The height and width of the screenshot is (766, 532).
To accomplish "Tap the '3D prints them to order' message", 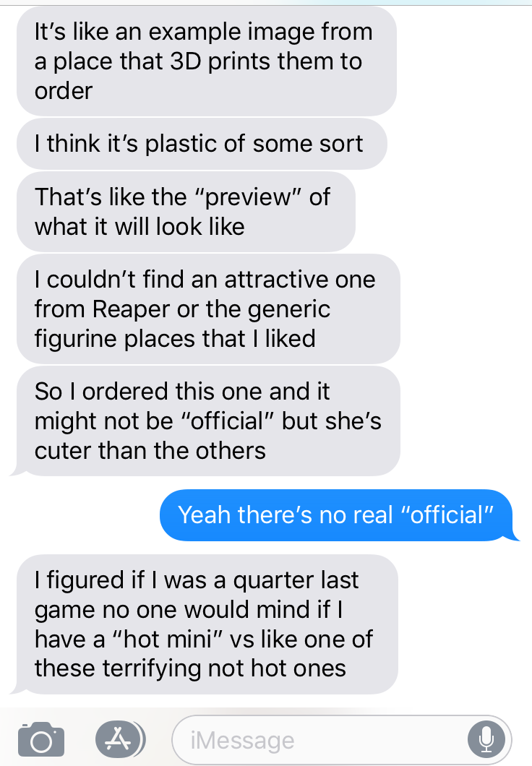I will point(207,61).
